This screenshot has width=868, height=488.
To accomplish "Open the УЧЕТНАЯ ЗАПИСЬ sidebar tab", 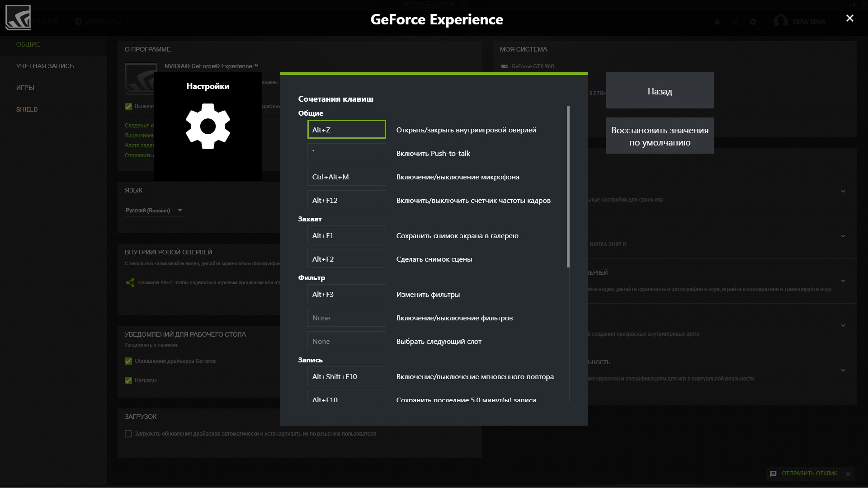I will (45, 66).
